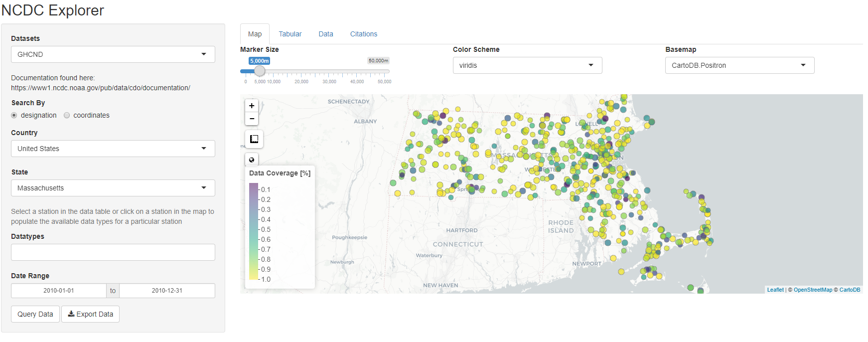Open the OpenStreetMap attribution link
This screenshot has height=342, width=868.
coord(813,290)
